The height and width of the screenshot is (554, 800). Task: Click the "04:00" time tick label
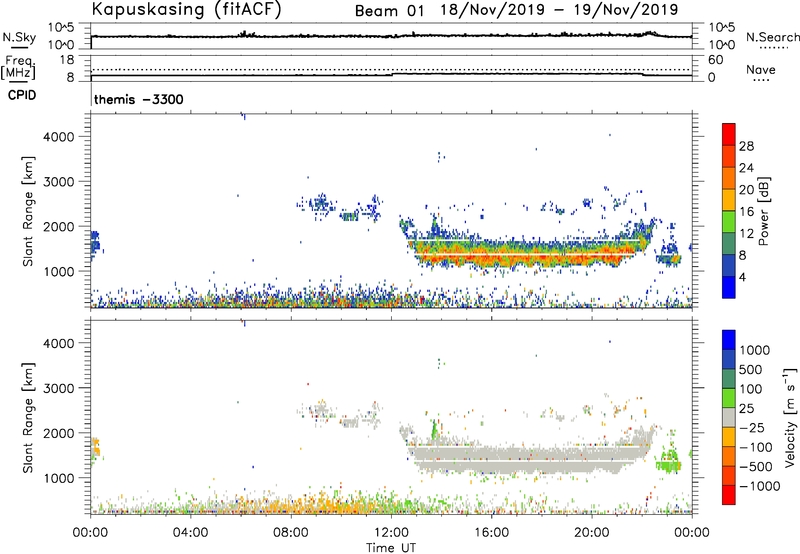190,533
